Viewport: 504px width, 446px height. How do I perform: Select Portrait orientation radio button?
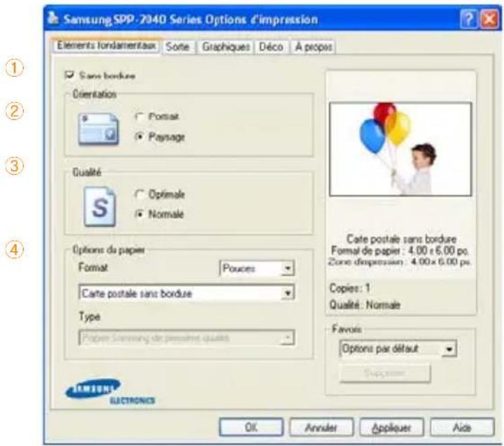tap(139, 117)
